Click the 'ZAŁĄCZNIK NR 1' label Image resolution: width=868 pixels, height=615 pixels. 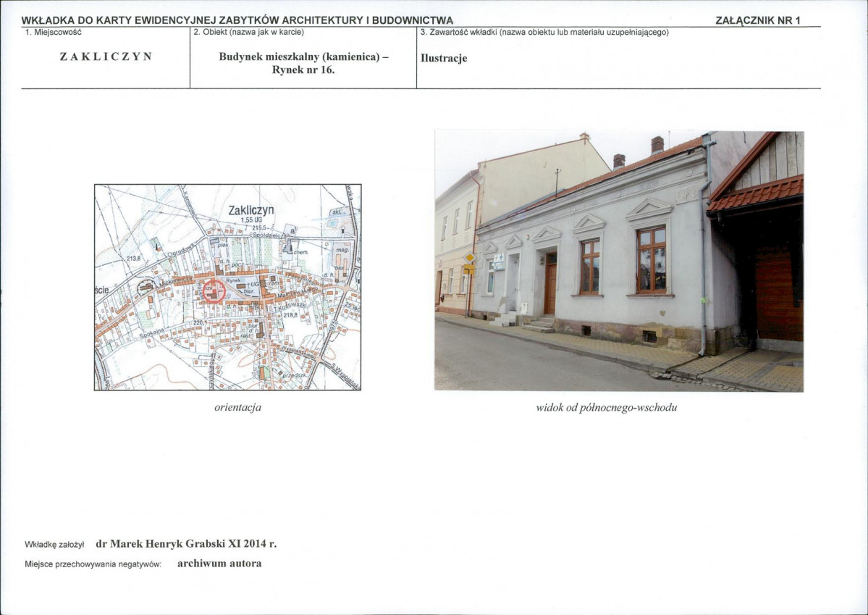758,20
